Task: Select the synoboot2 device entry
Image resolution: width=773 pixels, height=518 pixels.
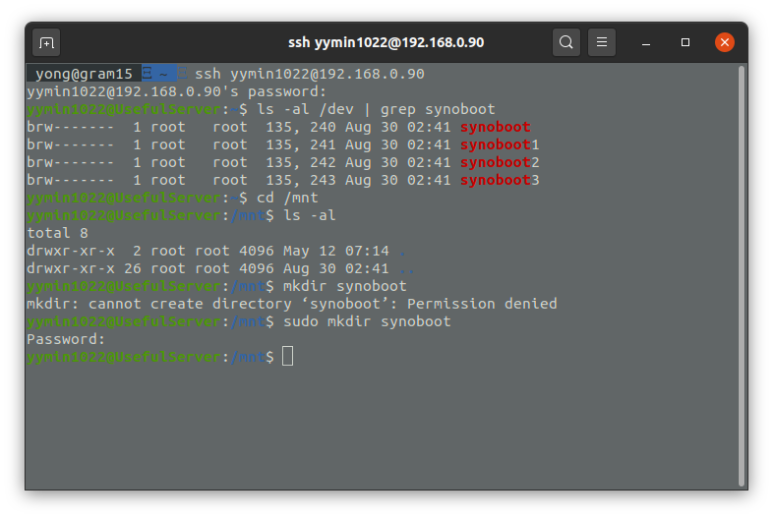Action: pyautogui.click(x=500, y=163)
